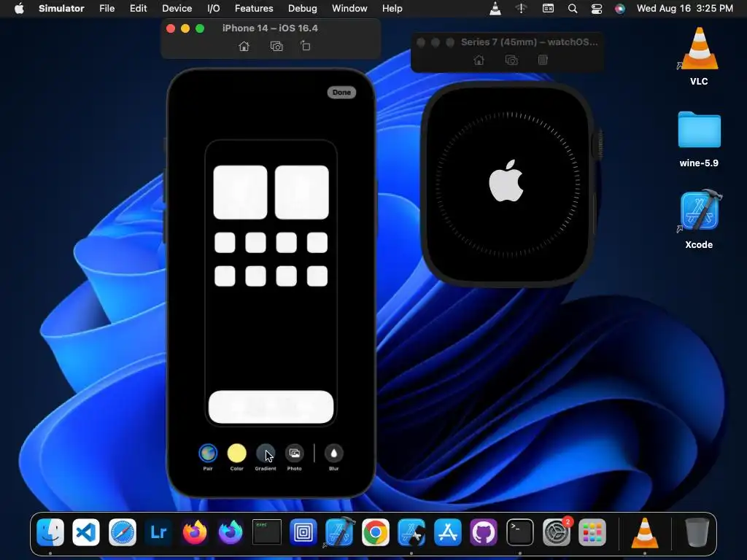The width and height of the screenshot is (747, 560).
Task: Choose the Photo wallpaper option
Action: [295, 453]
